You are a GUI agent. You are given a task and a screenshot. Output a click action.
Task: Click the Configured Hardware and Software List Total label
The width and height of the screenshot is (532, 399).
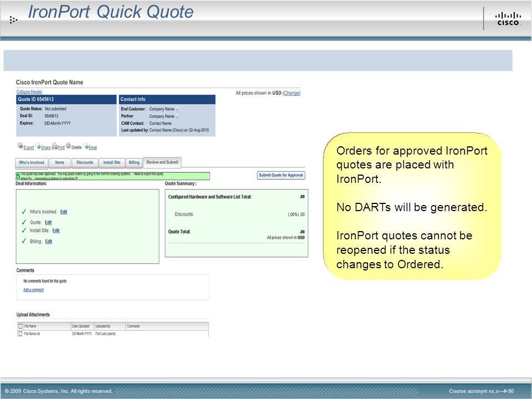(x=209, y=197)
